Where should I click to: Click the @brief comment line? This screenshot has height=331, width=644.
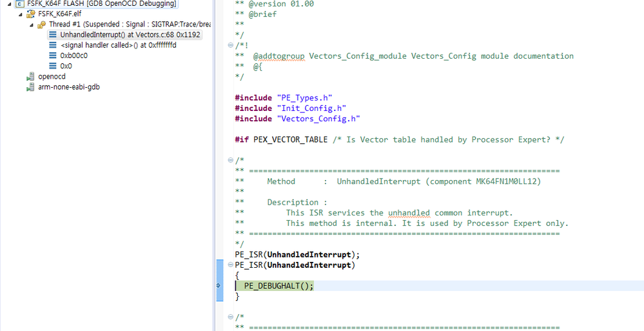pos(256,14)
